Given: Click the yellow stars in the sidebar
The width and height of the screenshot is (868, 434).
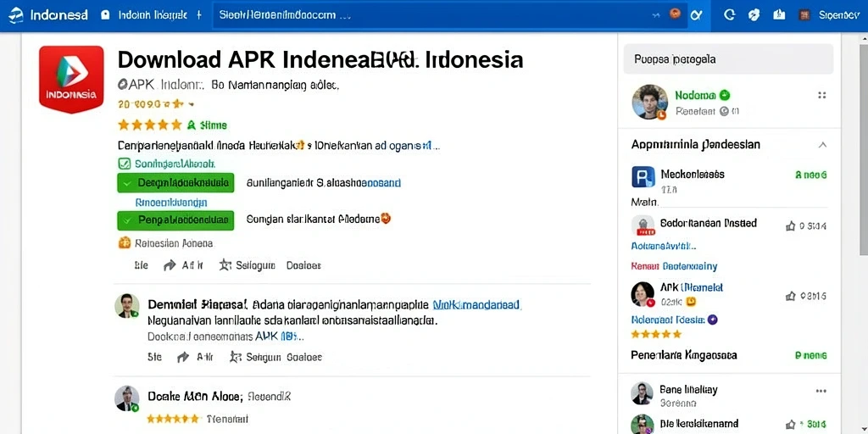Looking at the screenshot, I should click(656, 334).
